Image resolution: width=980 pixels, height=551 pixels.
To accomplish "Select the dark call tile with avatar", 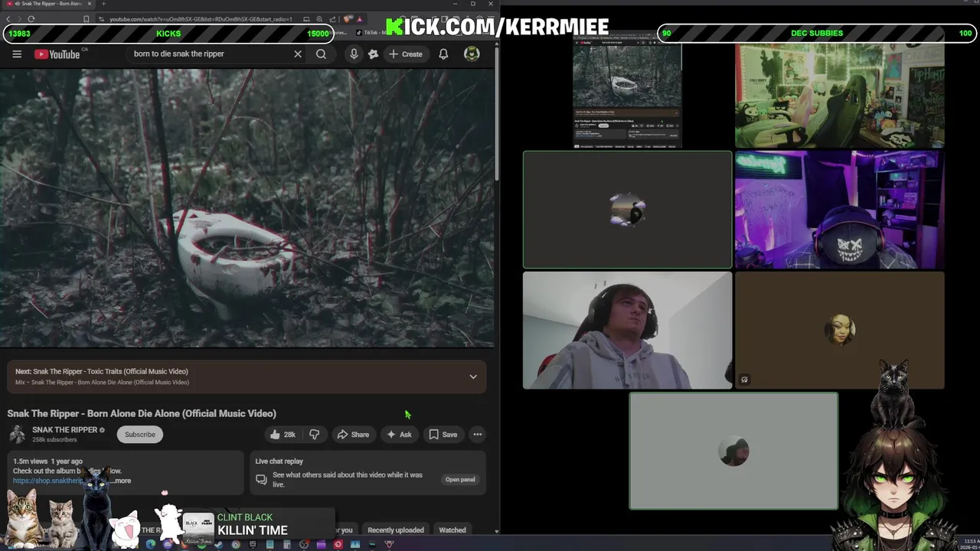I will tap(627, 210).
